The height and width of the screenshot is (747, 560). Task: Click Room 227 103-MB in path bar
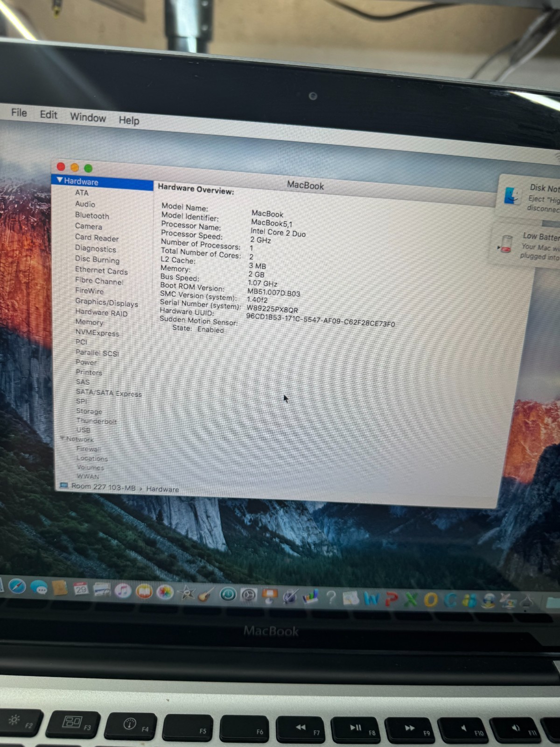click(x=103, y=487)
